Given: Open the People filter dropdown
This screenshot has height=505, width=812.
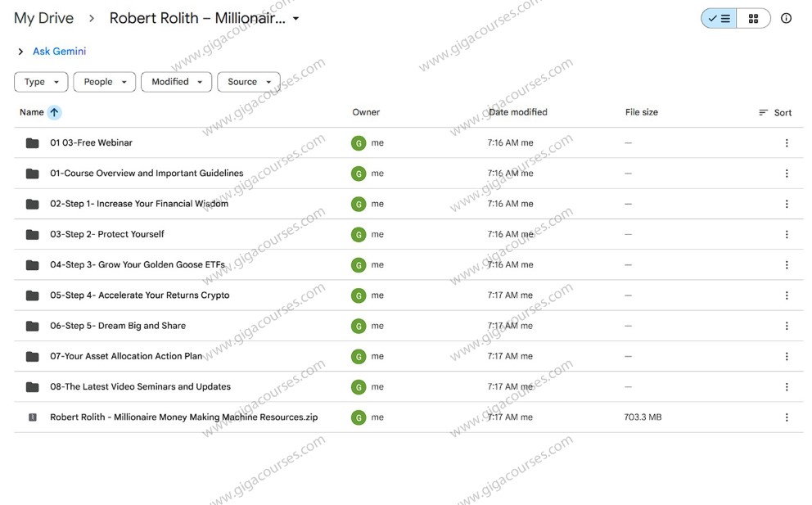Looking at the screenshot, I should [104, 82].
